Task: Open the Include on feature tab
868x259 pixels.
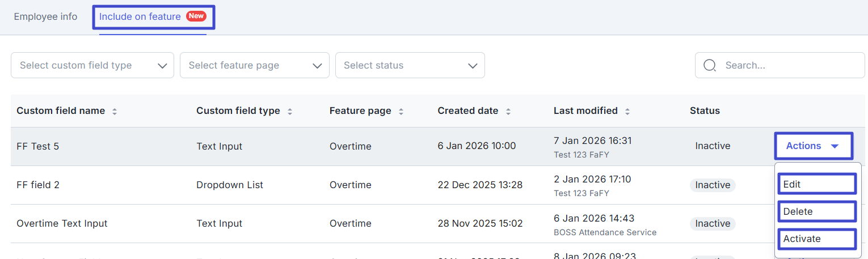Action: (140, 17)
